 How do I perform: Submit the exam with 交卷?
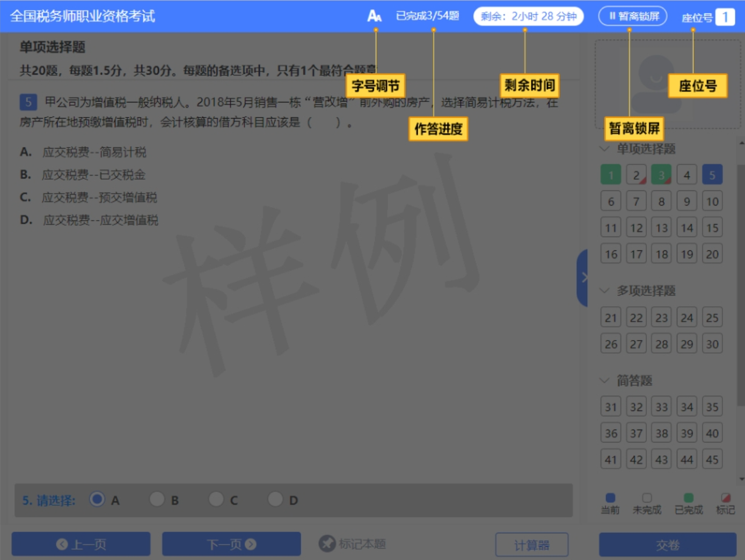point(668,545)
